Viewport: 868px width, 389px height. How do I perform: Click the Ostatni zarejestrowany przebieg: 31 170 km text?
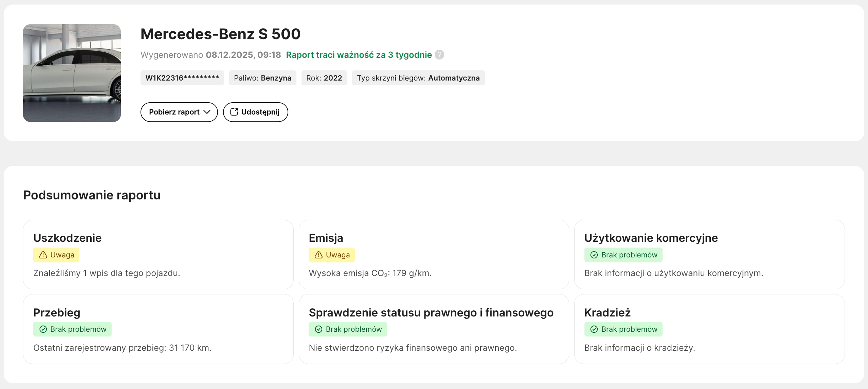[122, 348]
